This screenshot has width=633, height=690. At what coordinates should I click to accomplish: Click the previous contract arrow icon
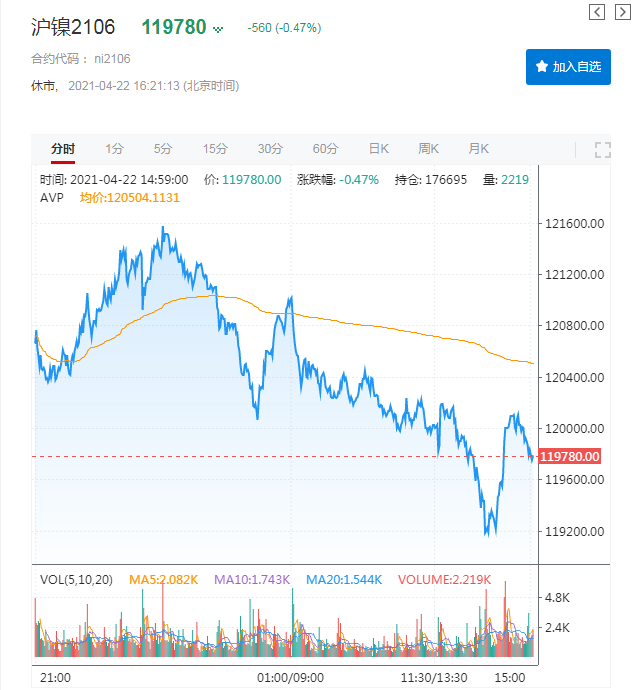click(597, 12)
